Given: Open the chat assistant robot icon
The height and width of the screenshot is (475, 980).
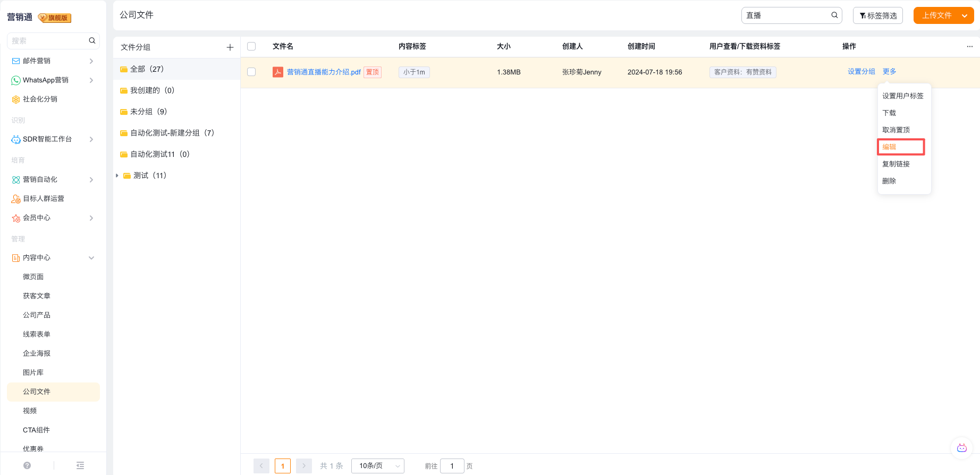Looking at the screenshot, I should click(961, 448).
